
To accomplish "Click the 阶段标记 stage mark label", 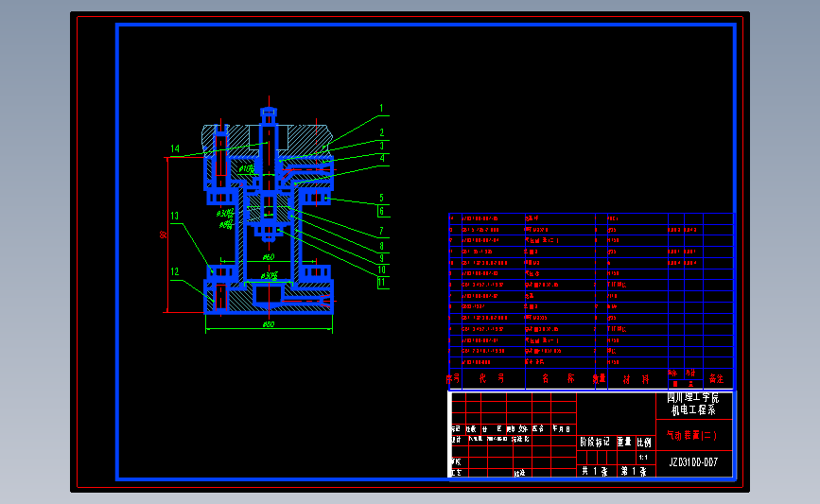I will click(x=595, y=442).
